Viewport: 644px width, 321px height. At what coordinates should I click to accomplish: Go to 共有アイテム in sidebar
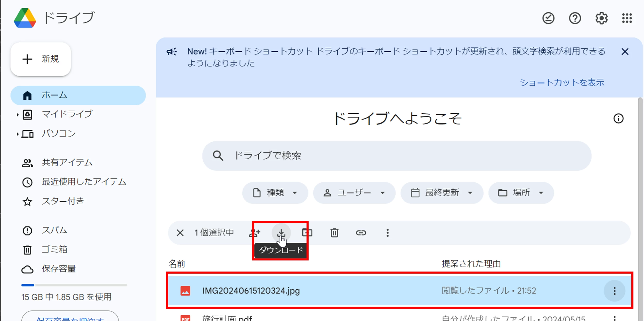point(67,163)
